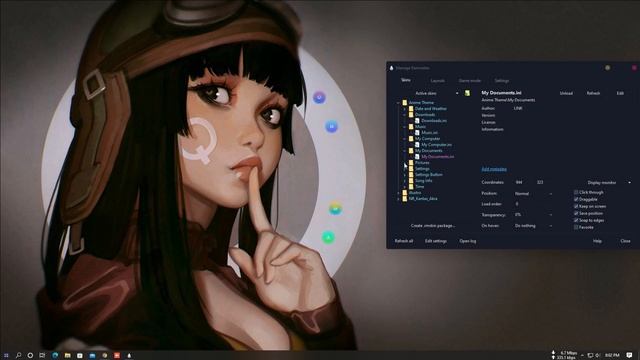
Task: Click the Refresh all button
Action: point(404,241)
